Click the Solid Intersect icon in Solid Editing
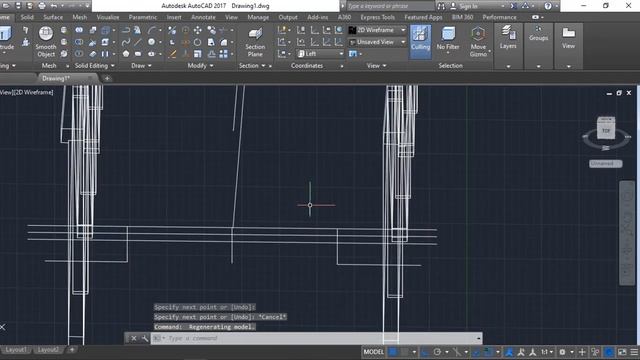The image size is (640, 360). [79, 54]
